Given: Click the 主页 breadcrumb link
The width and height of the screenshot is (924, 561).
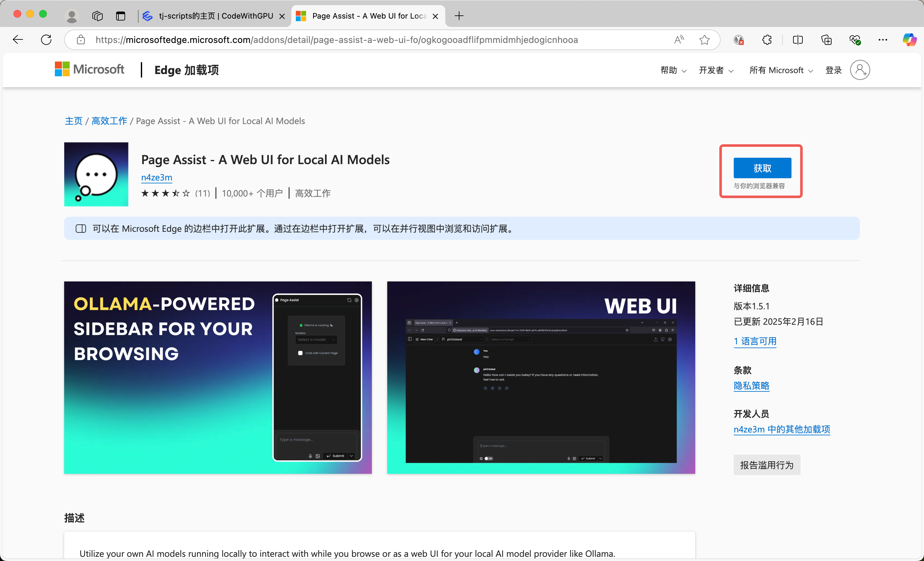Looking at the screenshot, I should point(73,121).
